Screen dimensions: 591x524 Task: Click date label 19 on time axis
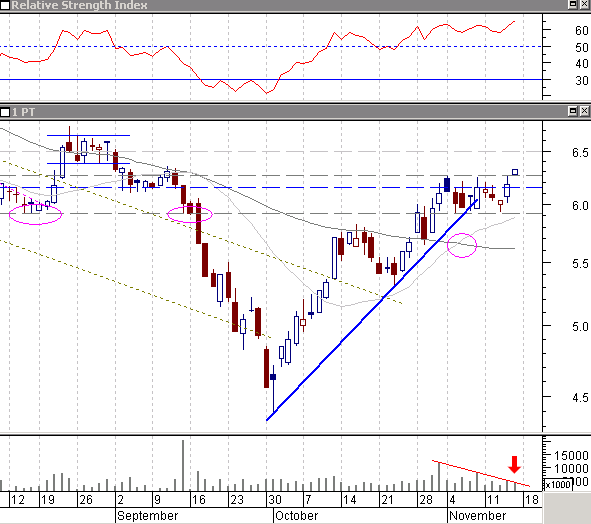pos(48,500)
